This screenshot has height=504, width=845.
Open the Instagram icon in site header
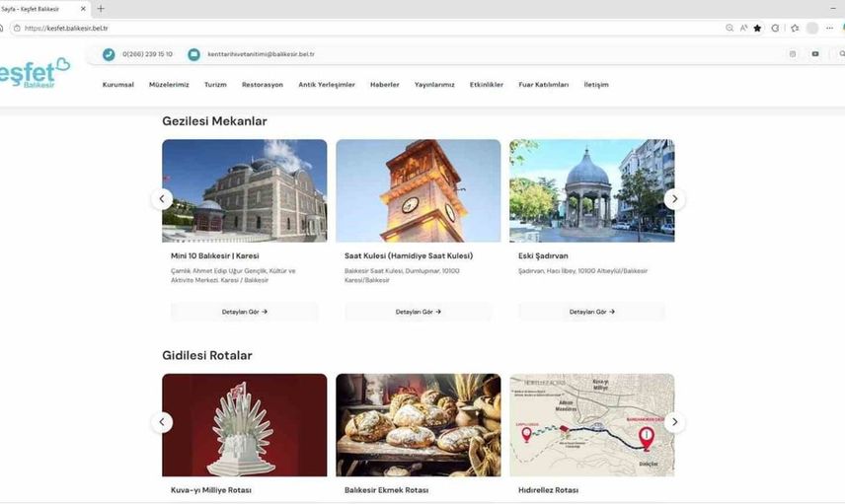792,54
